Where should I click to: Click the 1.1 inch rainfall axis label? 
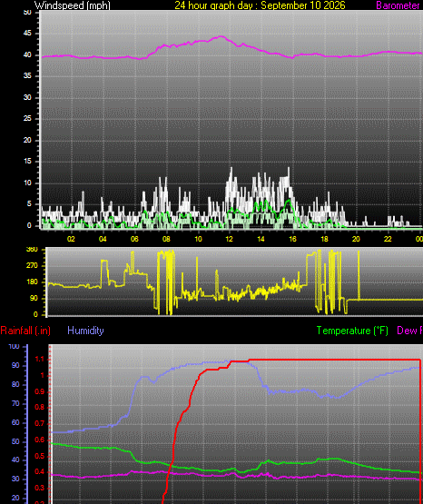pos(40,360)
